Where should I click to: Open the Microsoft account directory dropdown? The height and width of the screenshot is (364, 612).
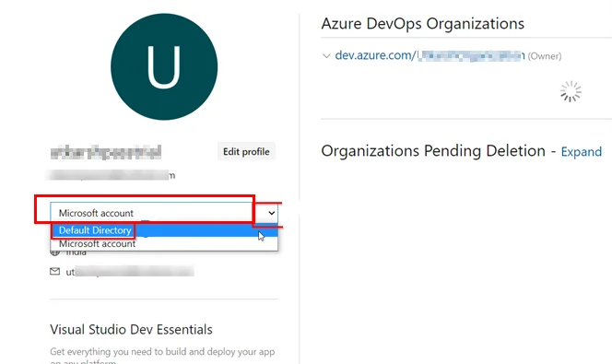point(164,213)
